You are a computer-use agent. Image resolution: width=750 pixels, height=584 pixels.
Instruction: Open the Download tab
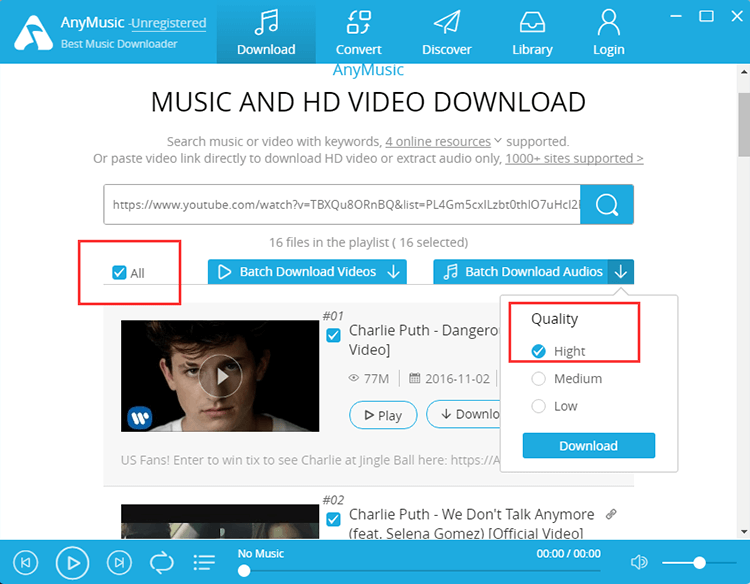(266, 33)
